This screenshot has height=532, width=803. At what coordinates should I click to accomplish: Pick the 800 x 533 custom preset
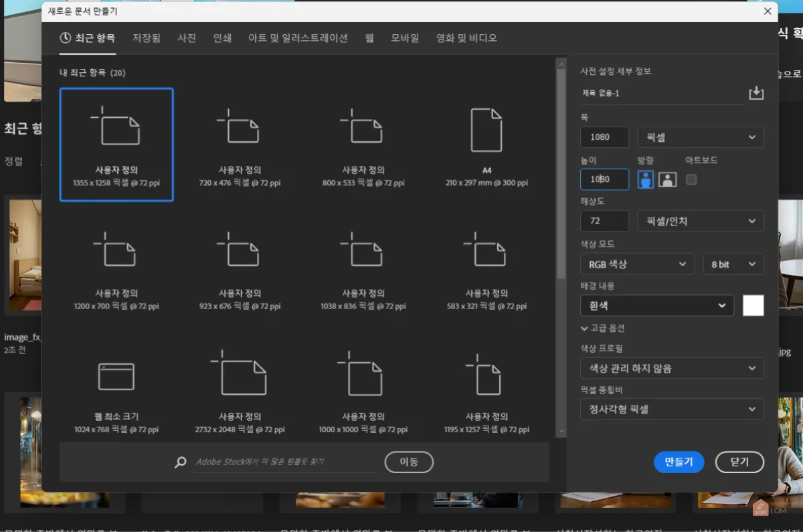coord(363,145)
